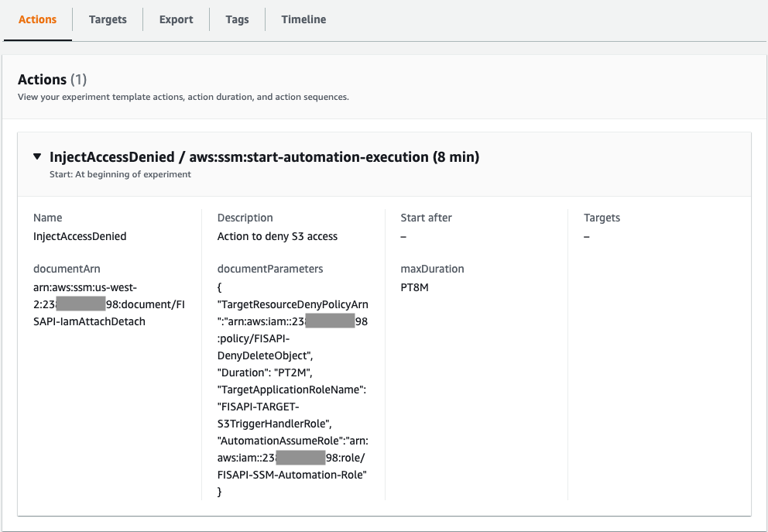Select the Name column header
This screenshot has height=532, width=768.
point(46,218)
